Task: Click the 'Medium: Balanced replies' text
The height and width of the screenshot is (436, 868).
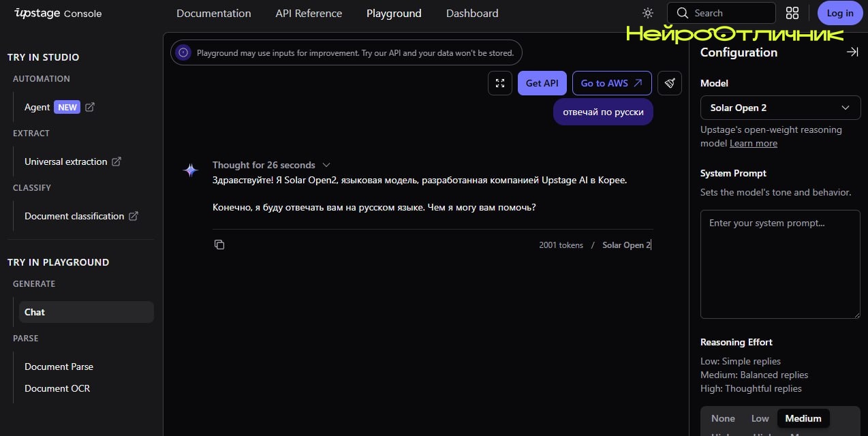Action: (754, 375)
